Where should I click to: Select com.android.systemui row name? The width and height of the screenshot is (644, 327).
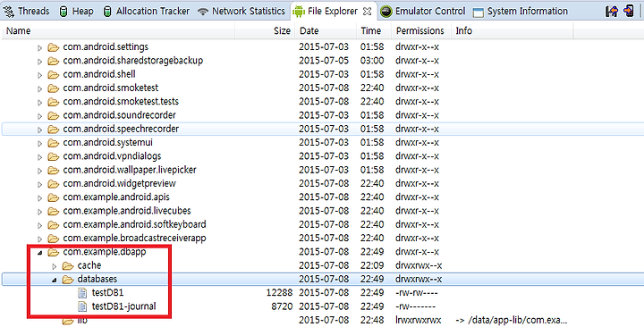[x=107, y=143]
